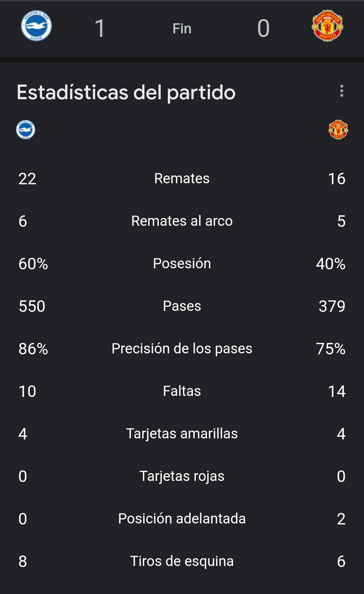Click 'Precisión de los pases' label

tap(182, 348)
